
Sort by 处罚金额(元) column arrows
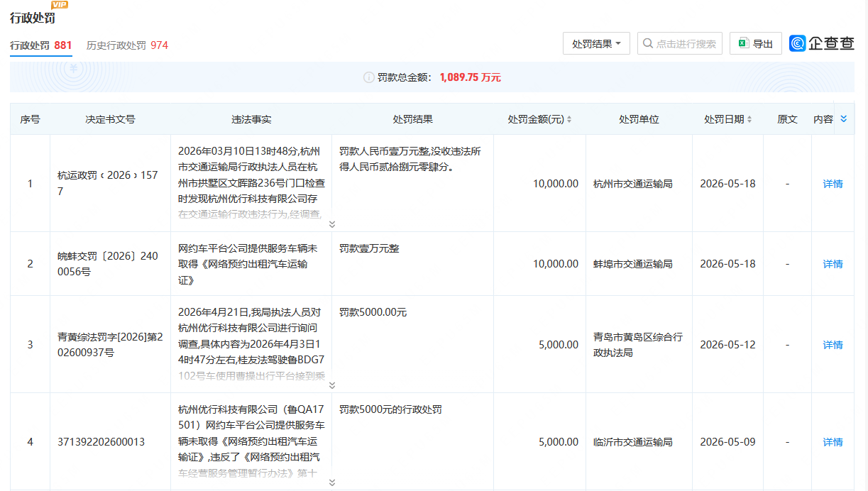(x=569, y=120)
